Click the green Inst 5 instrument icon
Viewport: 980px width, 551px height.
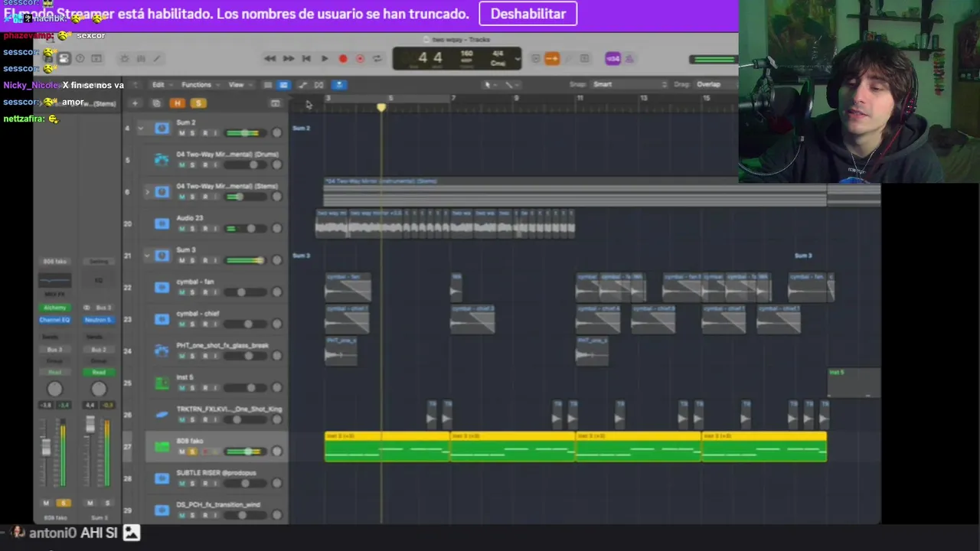tap(162, 383)
